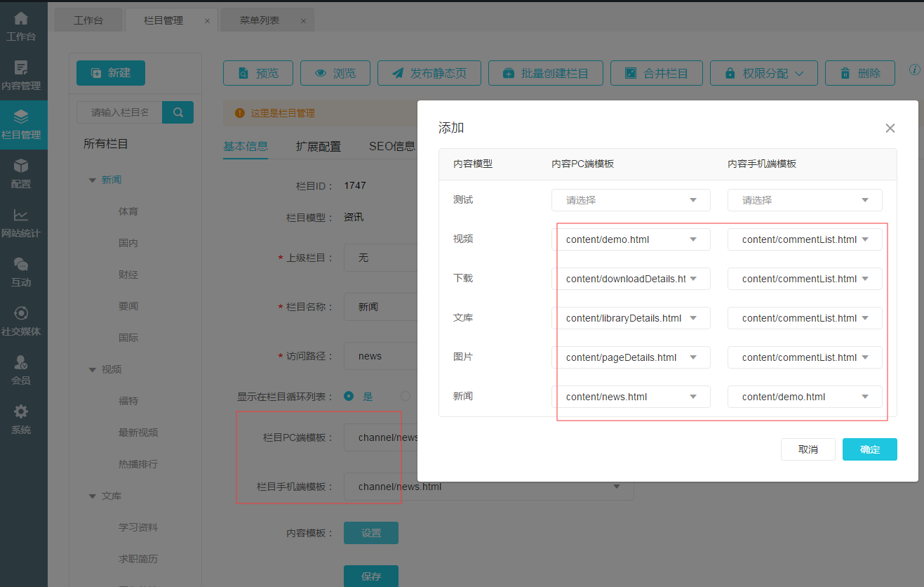This screenshot has height=587, width=924.
Task: Collapse the 新闻 tree node
Action: [92, 180]
